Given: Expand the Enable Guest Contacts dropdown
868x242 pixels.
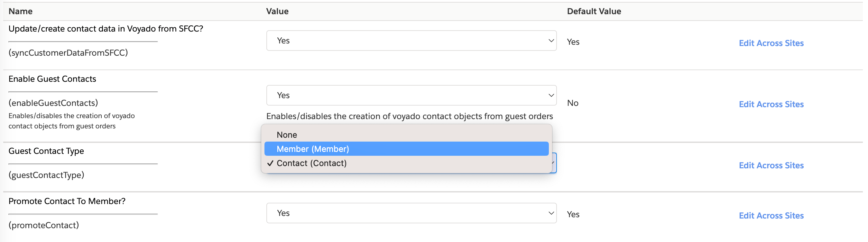Looking at the screenshot, I should [x=411, y=95].
